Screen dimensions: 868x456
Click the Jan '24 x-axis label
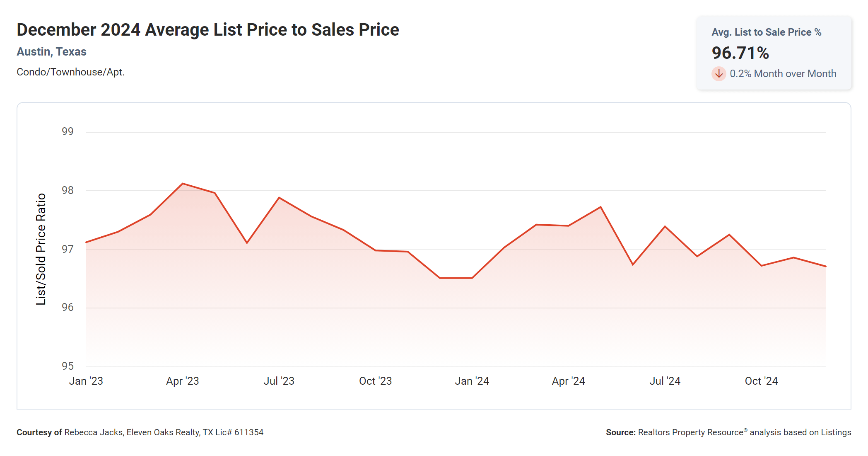(472, 381)
